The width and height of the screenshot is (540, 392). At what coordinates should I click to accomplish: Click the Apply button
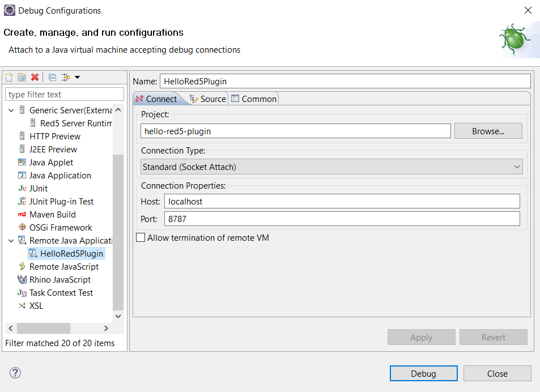pyautogui.click(x=421, y=337)
